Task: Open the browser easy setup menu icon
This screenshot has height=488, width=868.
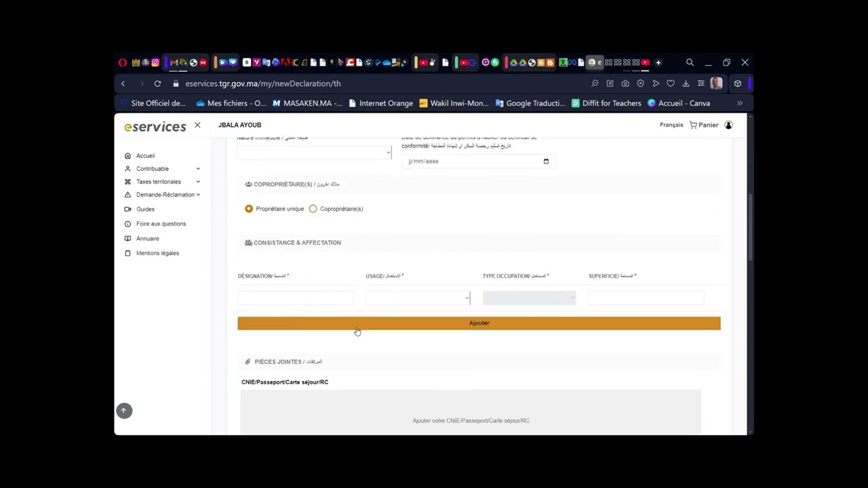Action: tap(701, 83)
